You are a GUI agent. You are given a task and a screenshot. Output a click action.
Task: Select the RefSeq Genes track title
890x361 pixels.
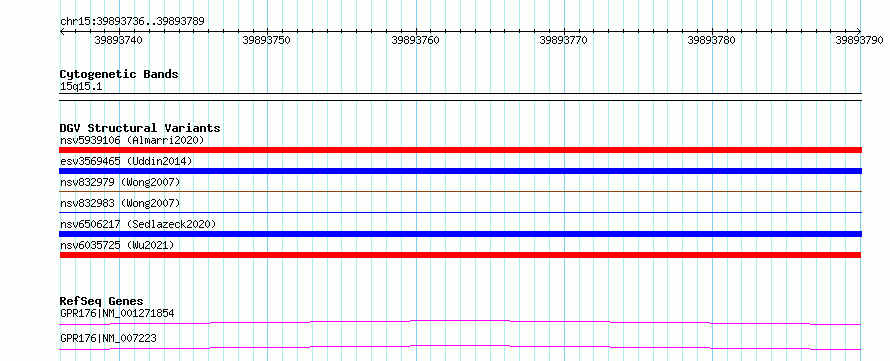pos(102,301)
